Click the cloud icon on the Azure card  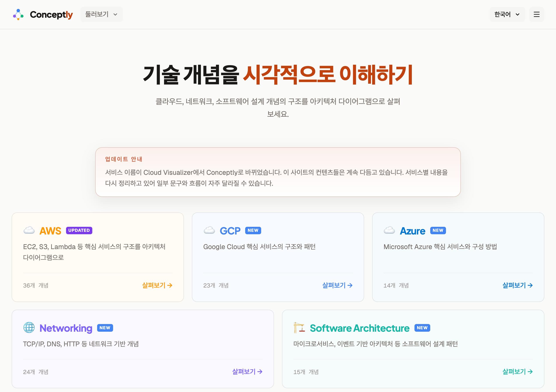[389, 230]
